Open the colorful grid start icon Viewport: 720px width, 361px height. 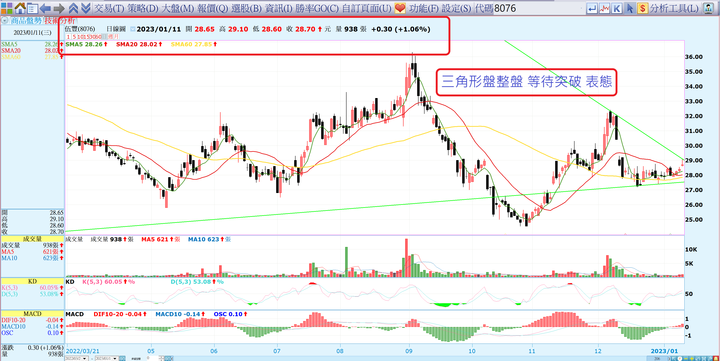pyautogui.click(x=7, y=8)
